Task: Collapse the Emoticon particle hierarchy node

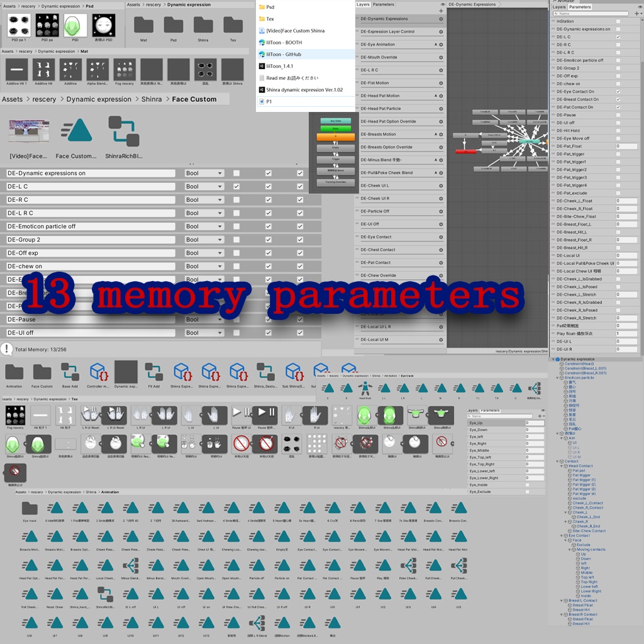Action: (x=558, y=378)
